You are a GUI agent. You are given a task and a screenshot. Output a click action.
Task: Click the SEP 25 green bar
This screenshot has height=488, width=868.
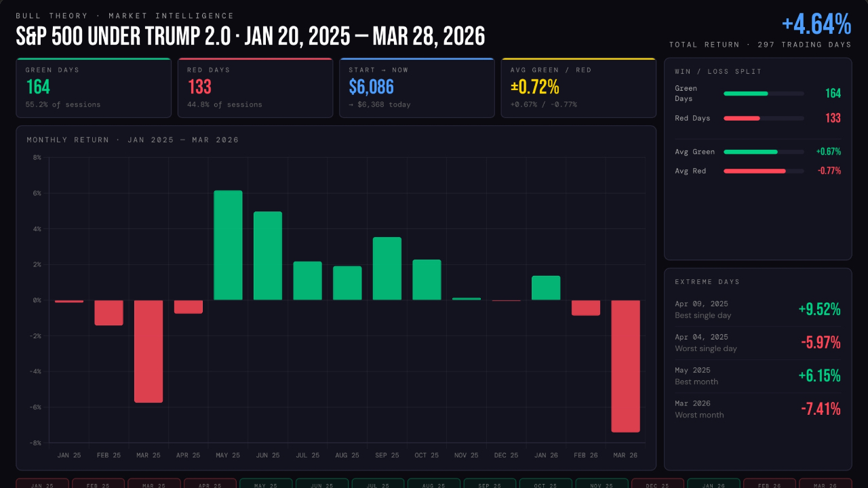387,268
